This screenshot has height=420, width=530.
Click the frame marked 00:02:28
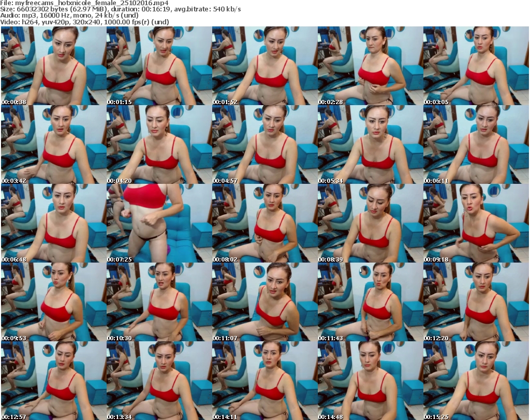click(x=370, y=66)
